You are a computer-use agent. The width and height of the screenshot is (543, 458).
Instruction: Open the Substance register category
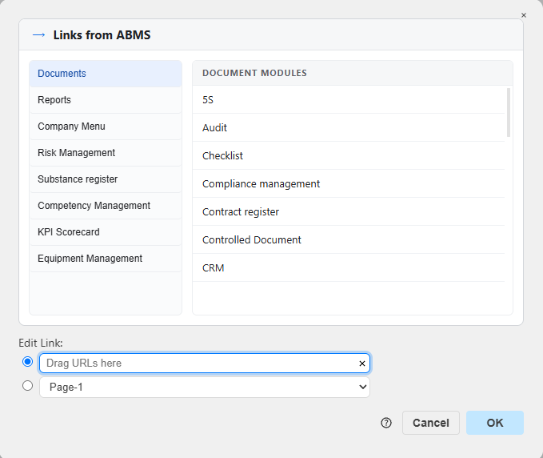pyautogui.click(x=106, y=179)
